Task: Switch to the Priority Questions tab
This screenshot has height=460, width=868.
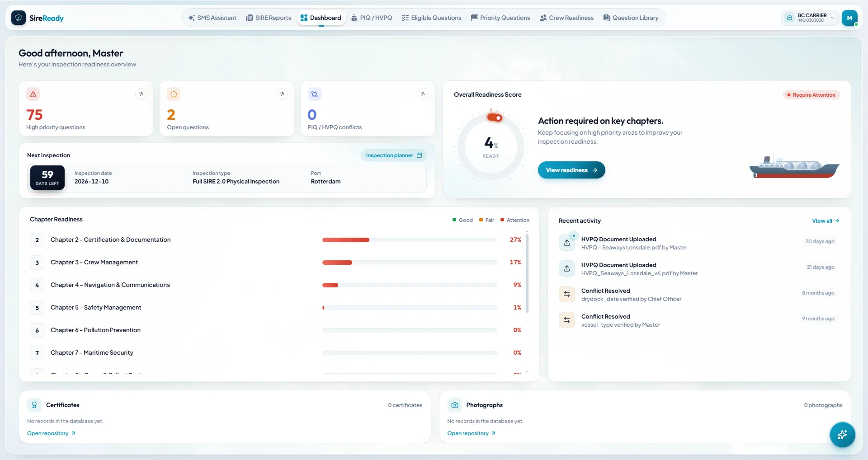Action: (x=500, y=18)
